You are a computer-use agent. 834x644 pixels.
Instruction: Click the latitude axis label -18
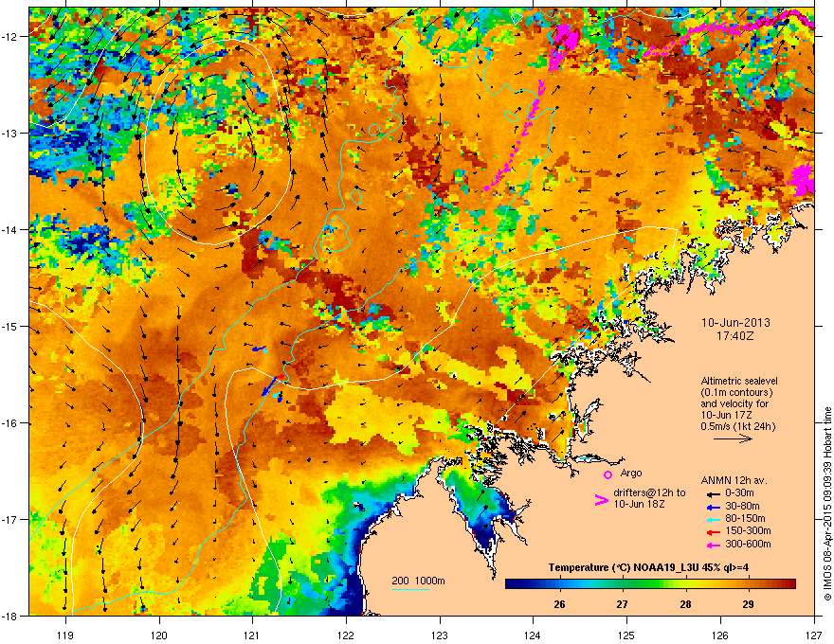9,617
